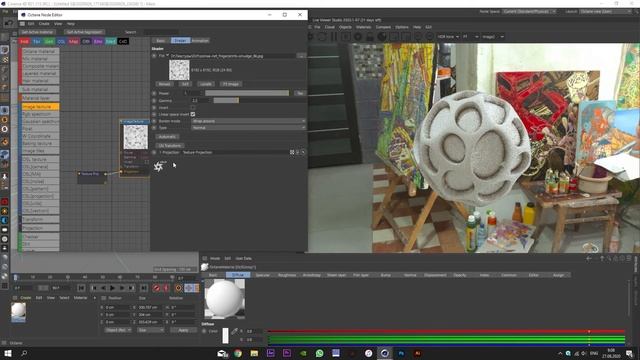Toggle the green Gen node filter
This screenshot has height=360, width=640.
[49, 41]
